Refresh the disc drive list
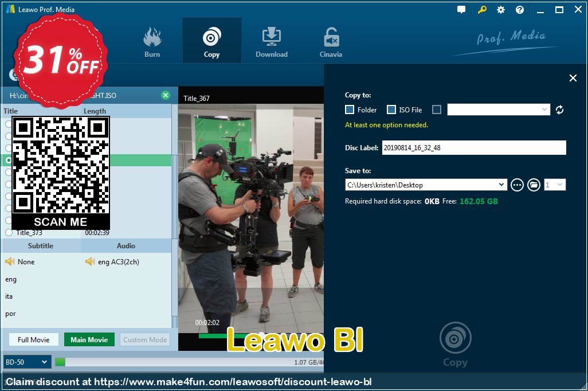Screen dimensions: 588x391 [x=559, y=110]
